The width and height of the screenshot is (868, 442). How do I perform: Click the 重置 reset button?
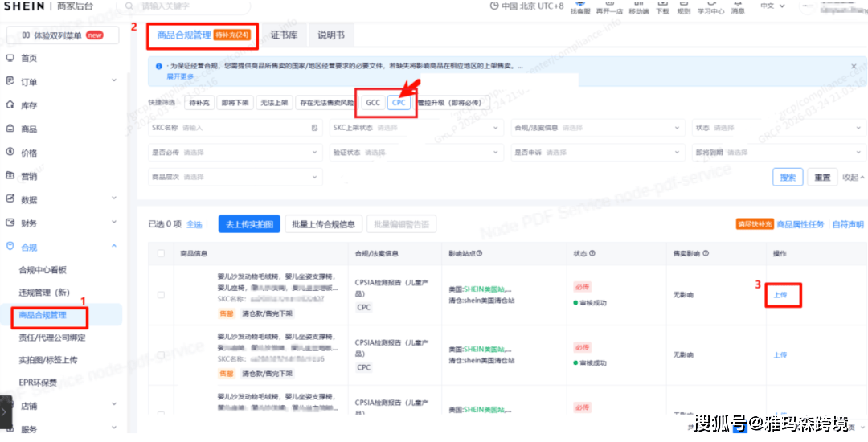coord(822,177)
